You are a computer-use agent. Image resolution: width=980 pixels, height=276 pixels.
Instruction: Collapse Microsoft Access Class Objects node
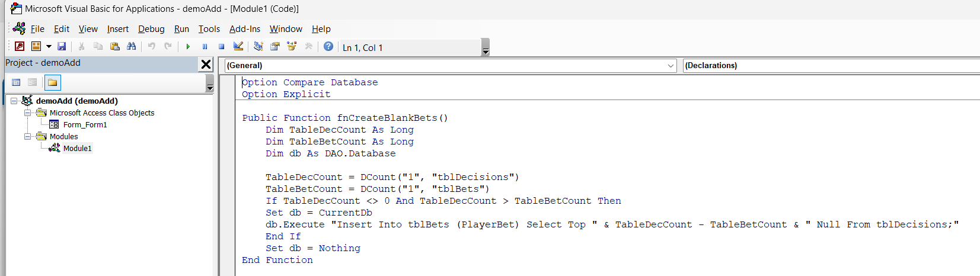[x=27, y=113]
